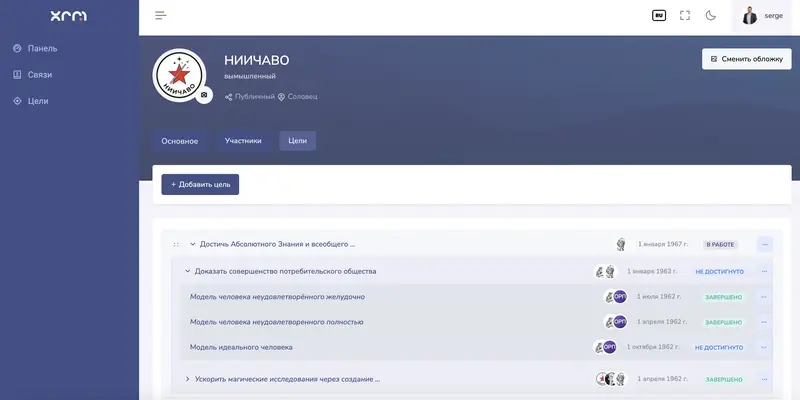Click НЕ ДОСТИГНУТО status of Доказать совершенство
The height and width of the screenshot is (400, 800).
(x=719, y=272)
